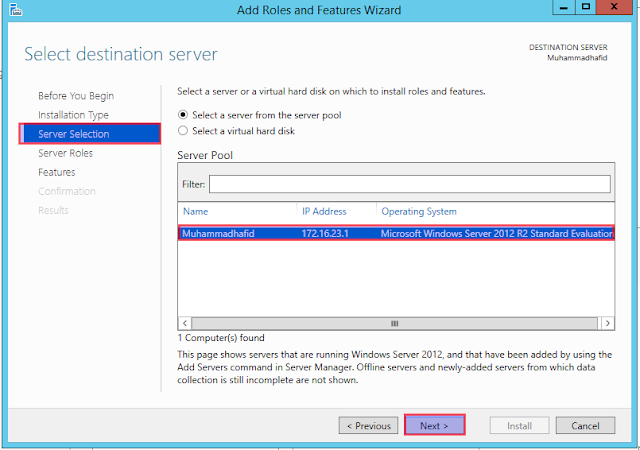The height and width of the screenshot is (450, 640).
Task: Maximize the wizard window
Action: (586, 7)
